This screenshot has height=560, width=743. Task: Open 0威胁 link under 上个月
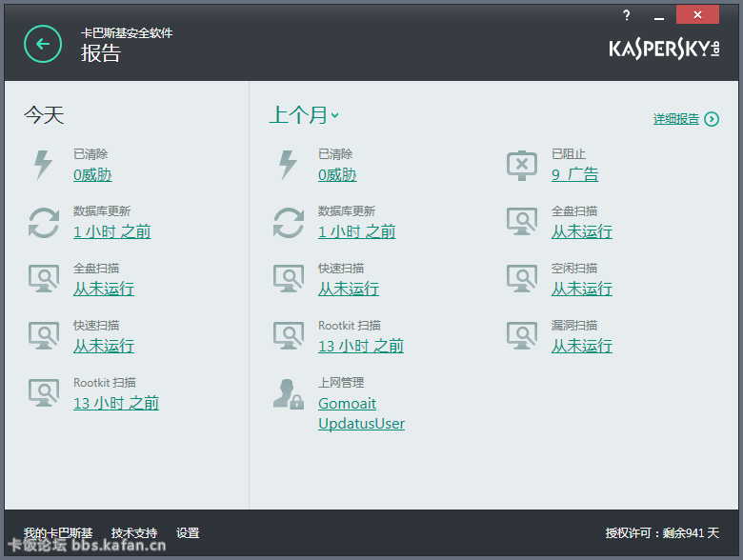click(337, 175)
